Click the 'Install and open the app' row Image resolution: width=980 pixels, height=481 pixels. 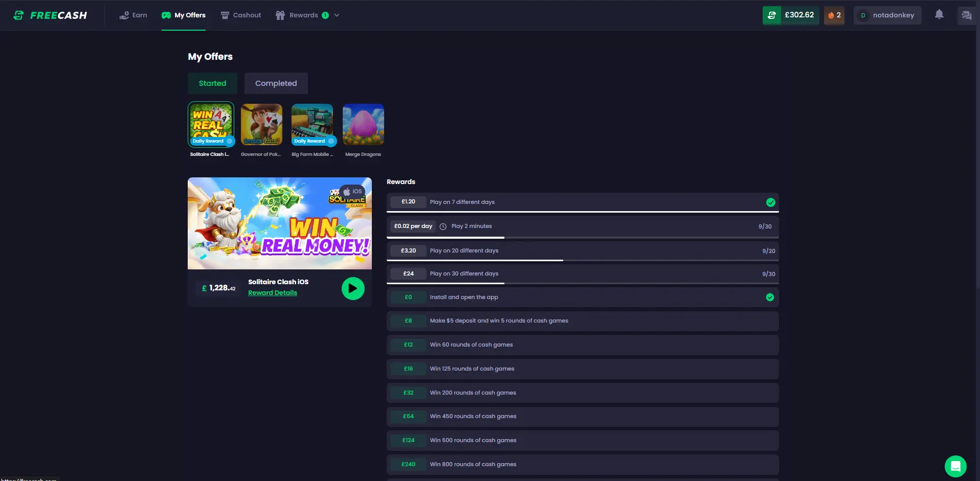point(583,297)
